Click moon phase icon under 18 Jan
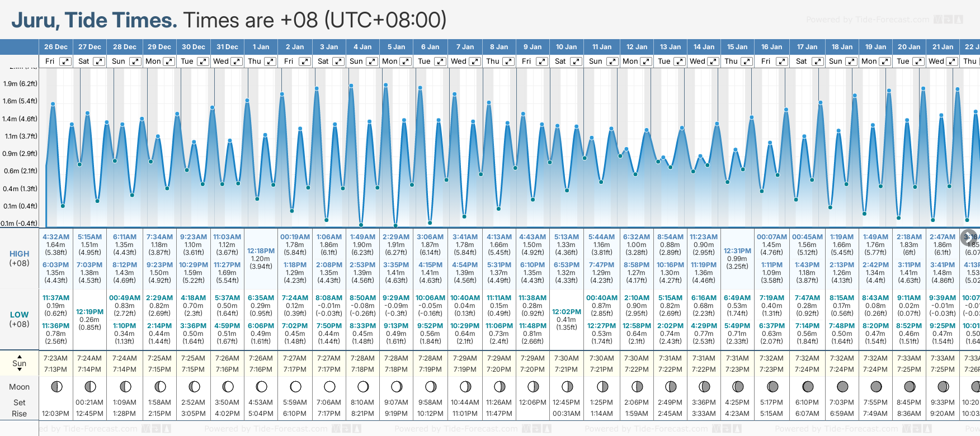This screenshot has height=436, width=980. click(842, 387)
